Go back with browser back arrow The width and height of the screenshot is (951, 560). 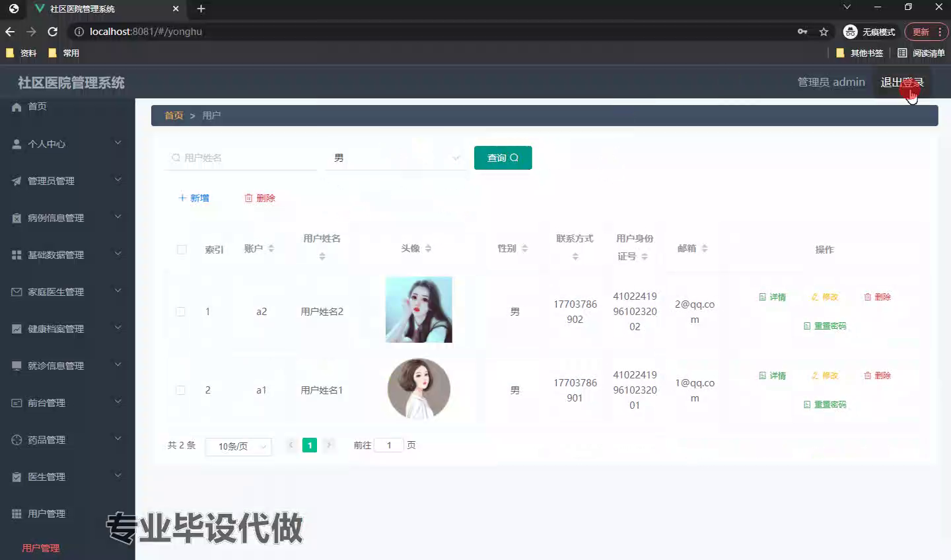click(x=10, y=32)
